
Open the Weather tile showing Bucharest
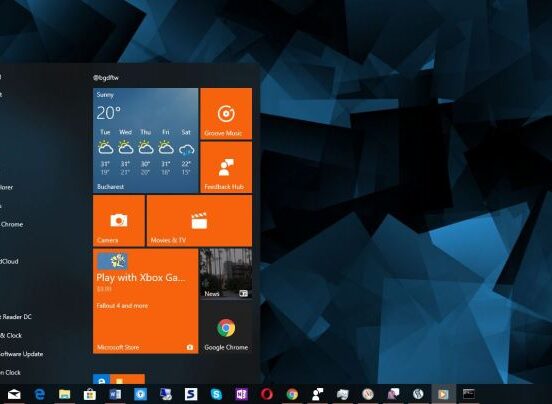click(x=145, y=140)
